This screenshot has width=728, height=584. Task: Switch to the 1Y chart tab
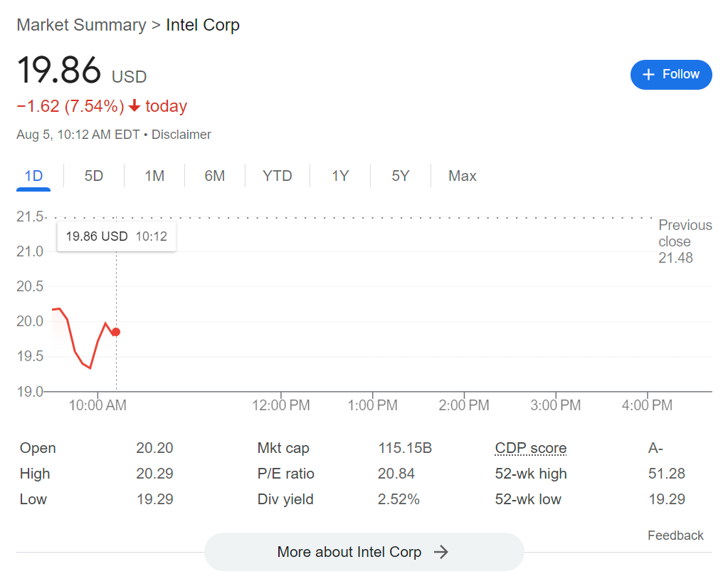(x=339, y=175)
